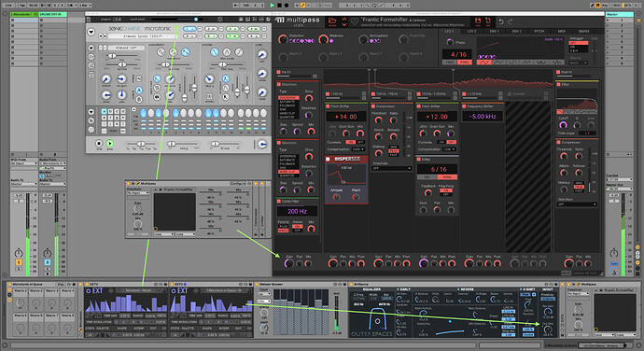Toggle track 2 activator button in Ableton mixer
The image size is (644, 351).
point(48,262)
